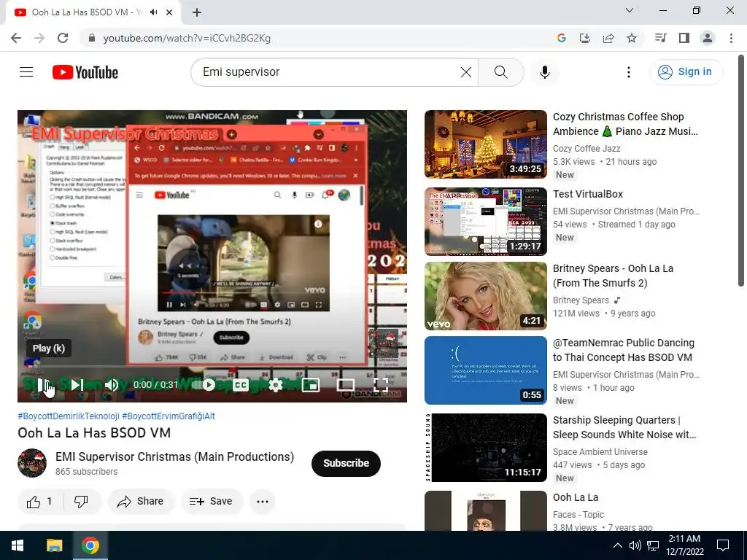Toggle the autoplay switch in player
Viewport: 747px width, 560px height.
pos(204,385)
